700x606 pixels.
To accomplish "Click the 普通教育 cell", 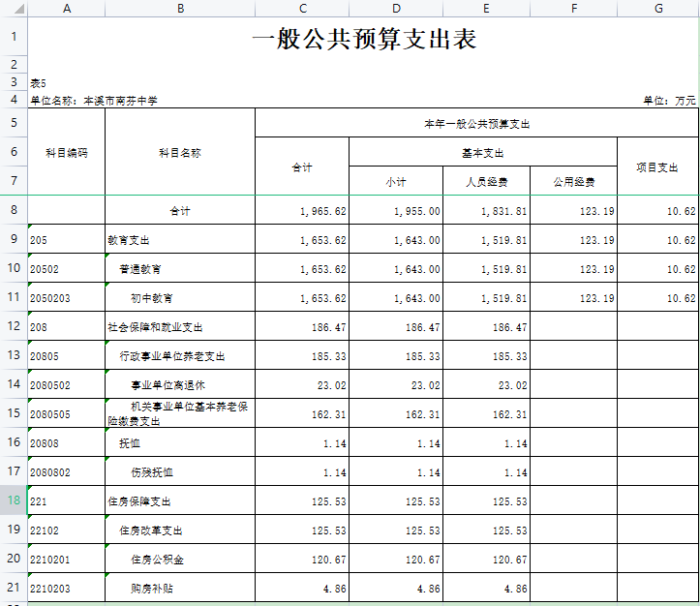I will (180, 269).
